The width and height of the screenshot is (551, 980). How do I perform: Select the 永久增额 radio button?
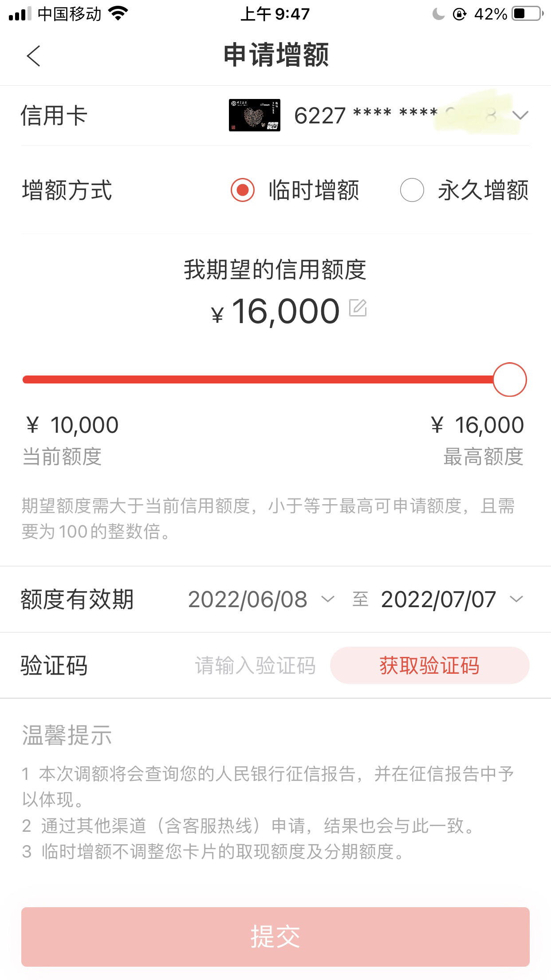[x=412, y=190]
